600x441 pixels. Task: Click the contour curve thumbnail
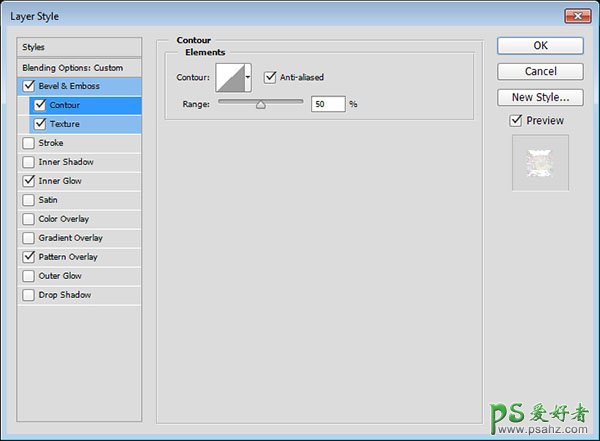click(x=230, y=78)
